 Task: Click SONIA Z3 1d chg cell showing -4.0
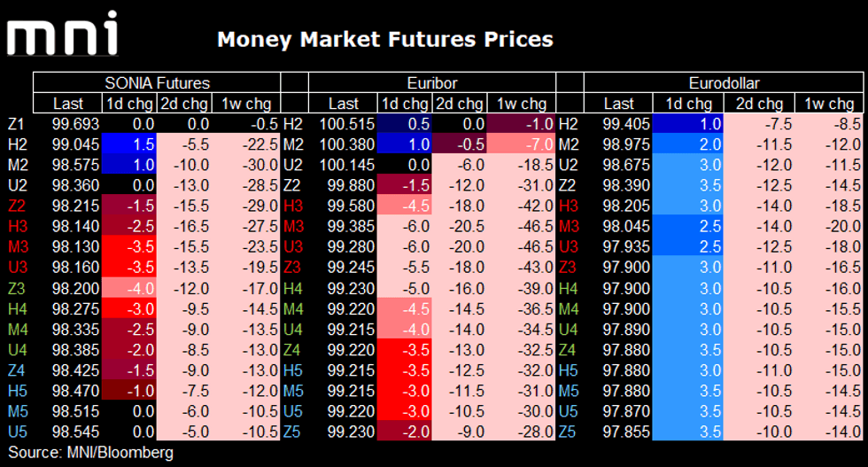[x=129, y=288]
